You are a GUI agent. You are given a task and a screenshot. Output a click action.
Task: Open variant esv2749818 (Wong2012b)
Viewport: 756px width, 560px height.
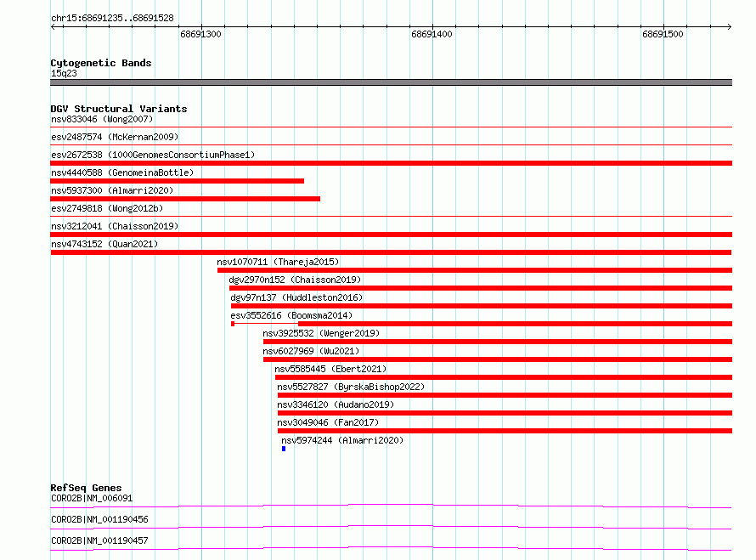pos(107,208)
